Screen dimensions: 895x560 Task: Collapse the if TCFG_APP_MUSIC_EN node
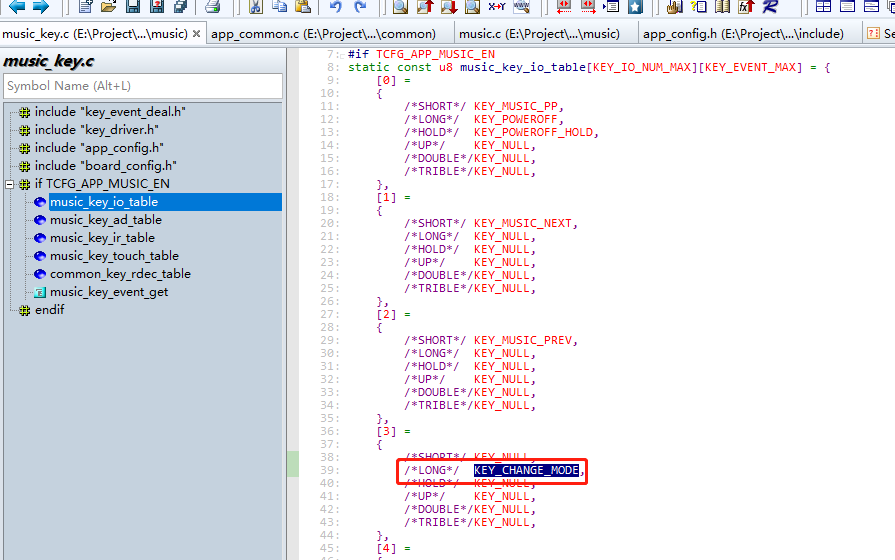[10, 184]
